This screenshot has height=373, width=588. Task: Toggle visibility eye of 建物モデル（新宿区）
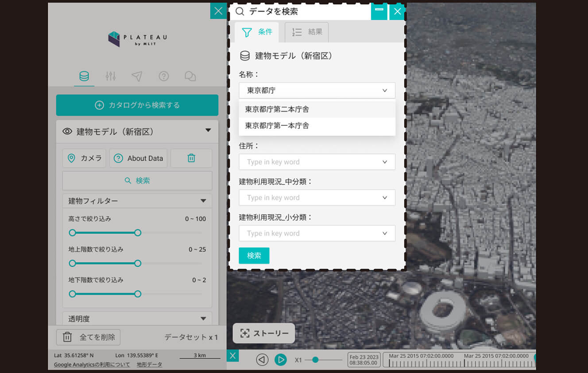click(67, 131)
